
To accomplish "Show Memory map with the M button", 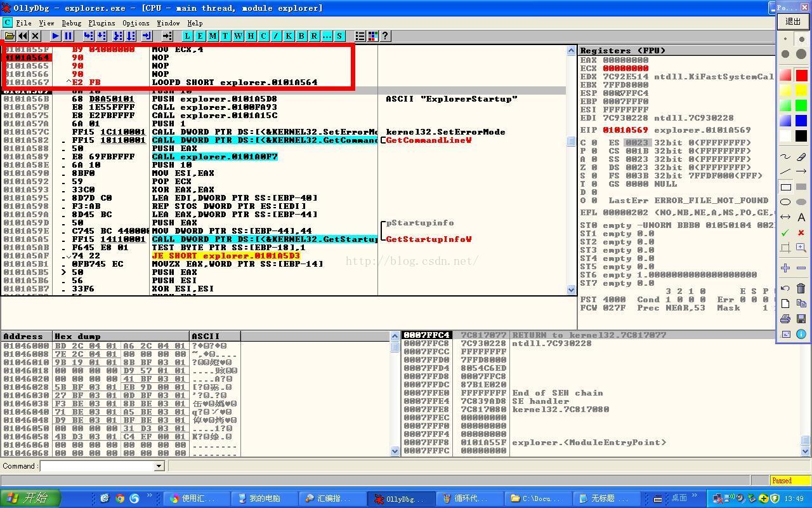I will tap(213, 36).
